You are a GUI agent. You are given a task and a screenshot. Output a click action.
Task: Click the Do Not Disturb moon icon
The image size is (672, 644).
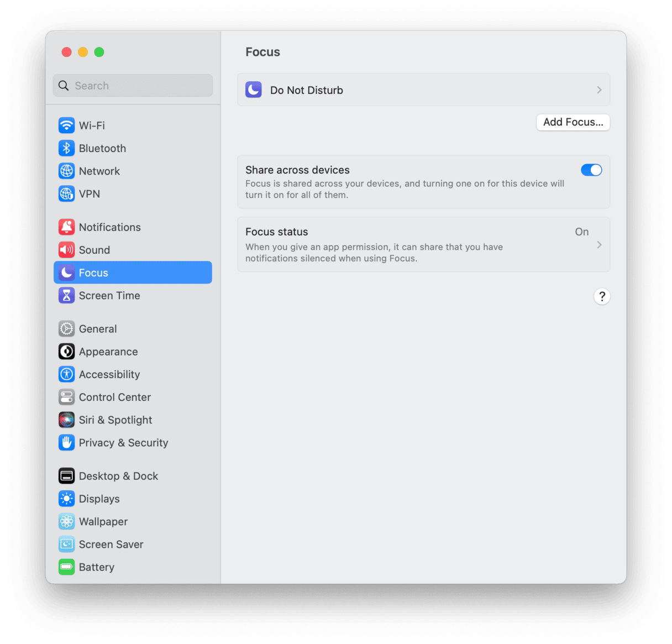pos(254,90)
